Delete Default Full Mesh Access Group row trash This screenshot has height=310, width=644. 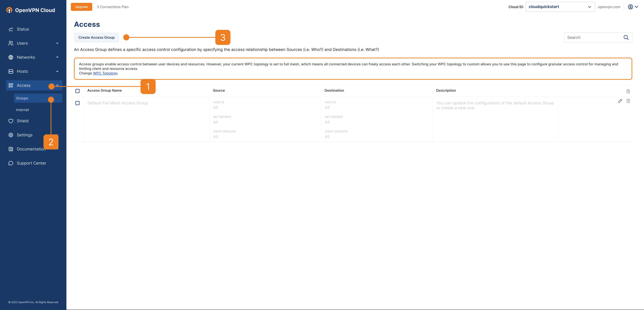coord(628,101)
